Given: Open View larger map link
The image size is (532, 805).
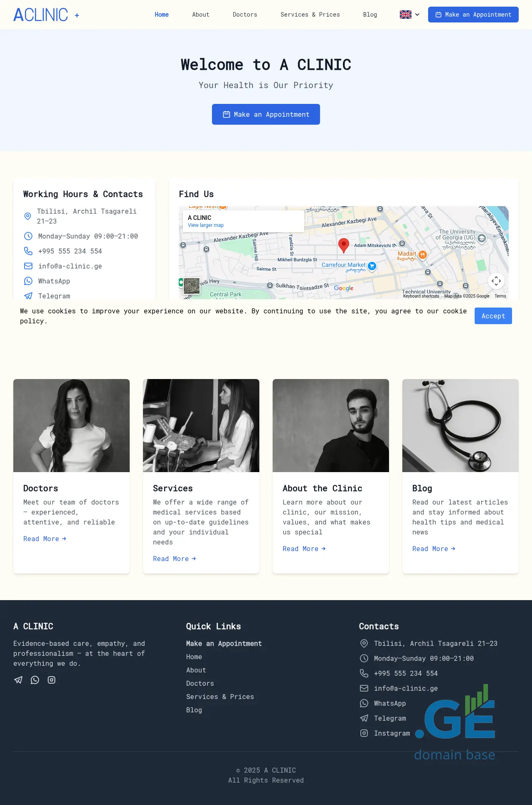Looking at the screenshot, I should (x=206, y=225).
